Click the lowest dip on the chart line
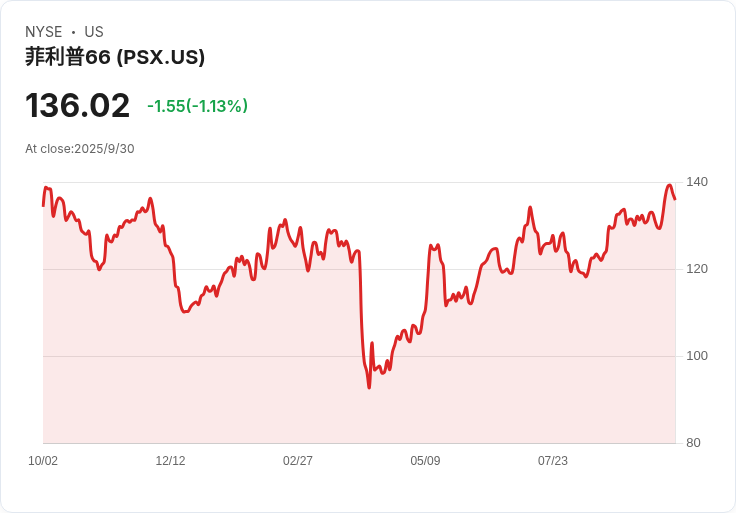736x513 pixels. pyautogui.click(x=369, y=387)
